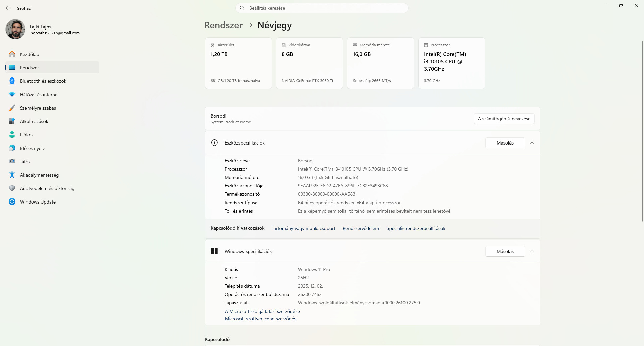
Task: Click the Akadálymentesség accessibility icon
Action: click(12, 175)
